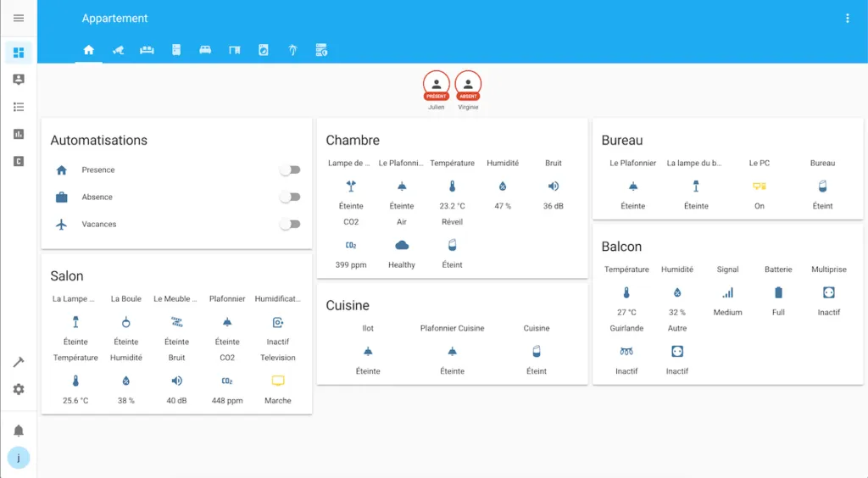
Task: Open Developer Tools hammer icon
Action: tap(19, 362)
